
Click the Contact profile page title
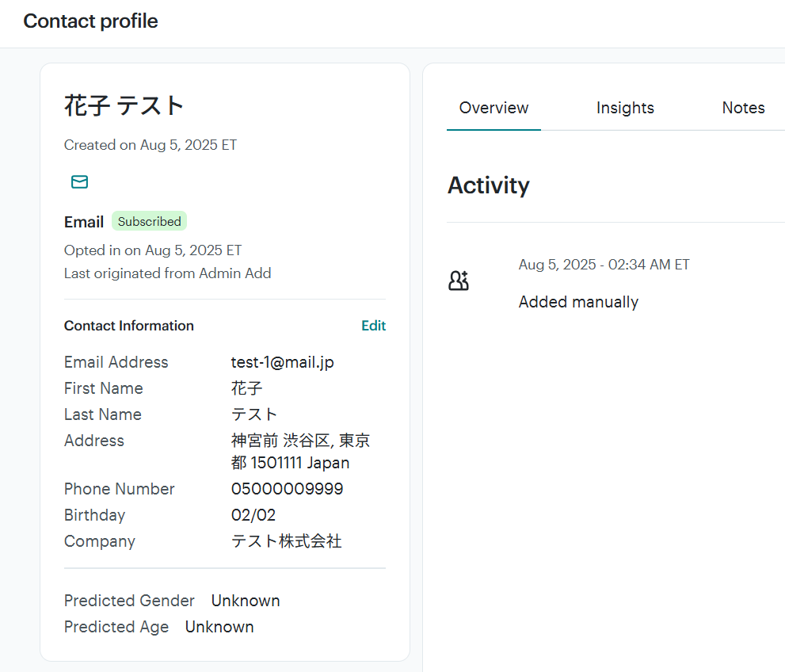(90, 21)
